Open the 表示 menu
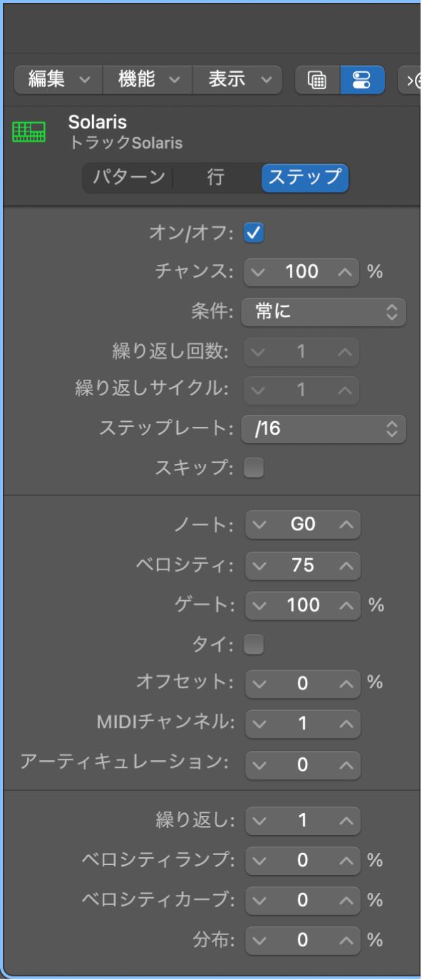Image resolution: width=422 pixels, height=980 pixels. [x=236, y=79]
